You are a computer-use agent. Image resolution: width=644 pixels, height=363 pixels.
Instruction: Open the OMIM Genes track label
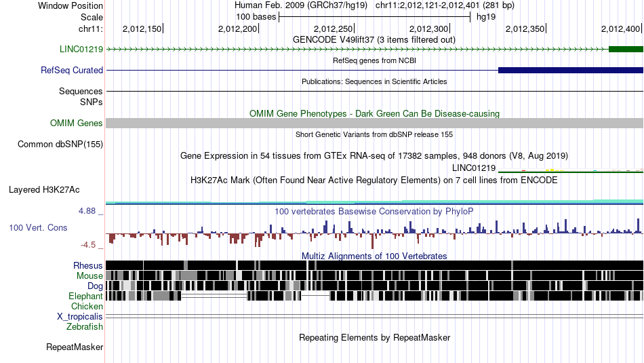77,123
